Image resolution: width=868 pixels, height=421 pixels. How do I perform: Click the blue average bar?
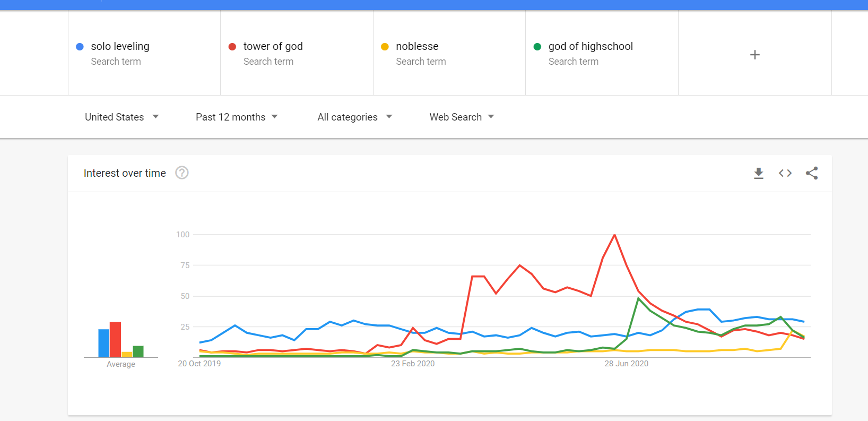coord(103,343)
